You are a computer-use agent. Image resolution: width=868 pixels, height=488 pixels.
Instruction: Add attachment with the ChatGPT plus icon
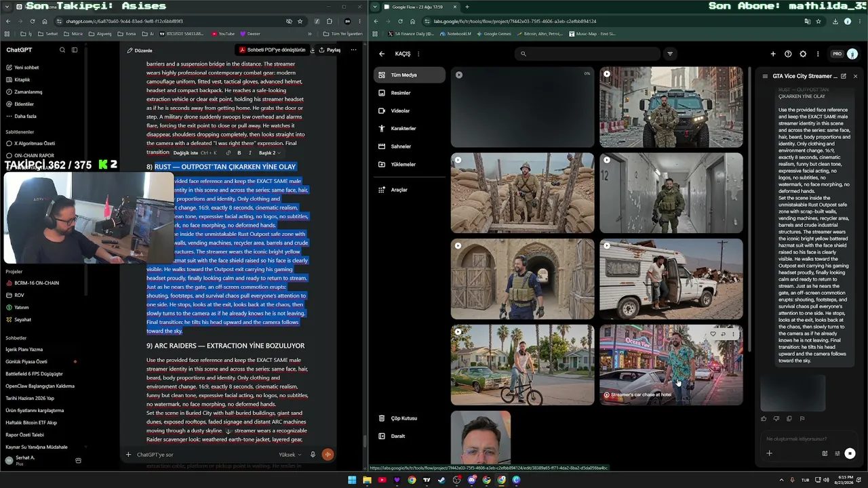coord(128,455)
